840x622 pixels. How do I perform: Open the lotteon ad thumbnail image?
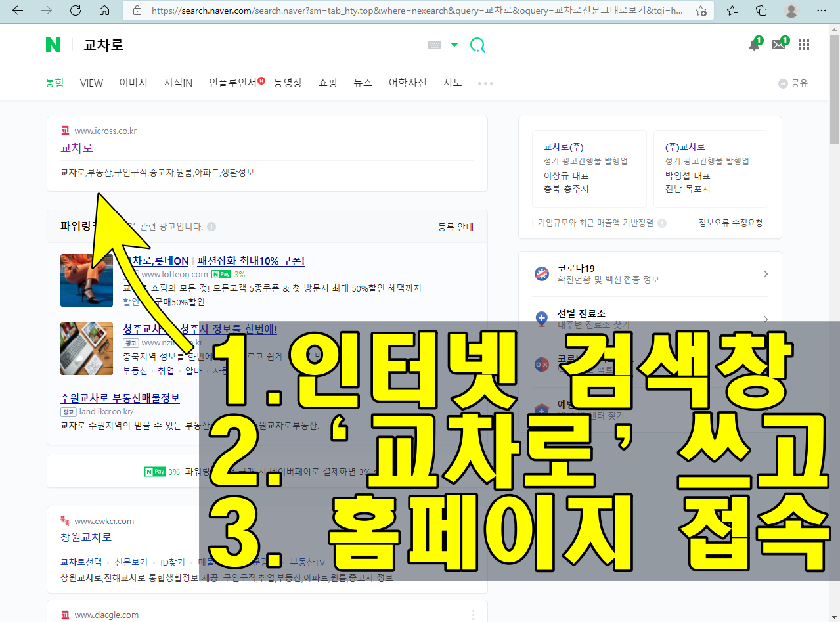coord(87,280)
